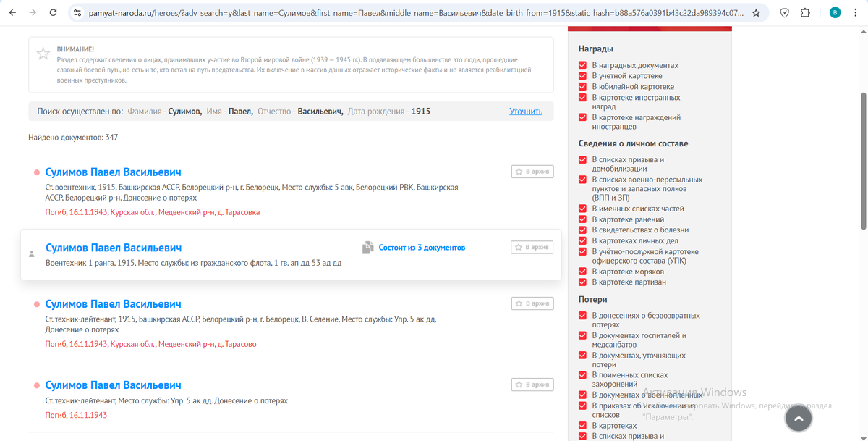Disable "В поименных списках захоронений"
This screenshot has width=868, height=441.
[583, 375]
